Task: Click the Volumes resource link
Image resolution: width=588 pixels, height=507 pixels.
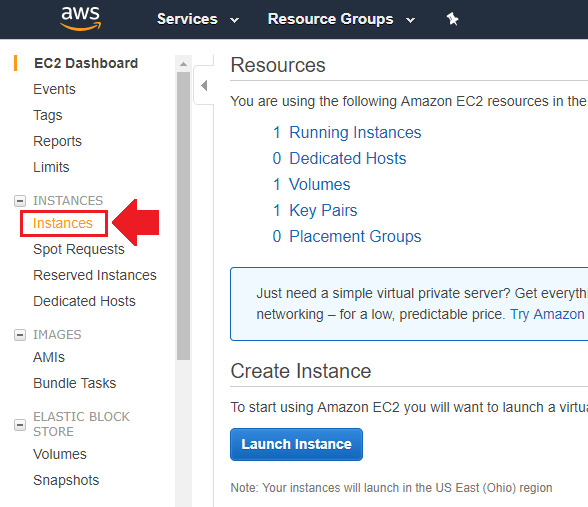Action: (320, 184)
